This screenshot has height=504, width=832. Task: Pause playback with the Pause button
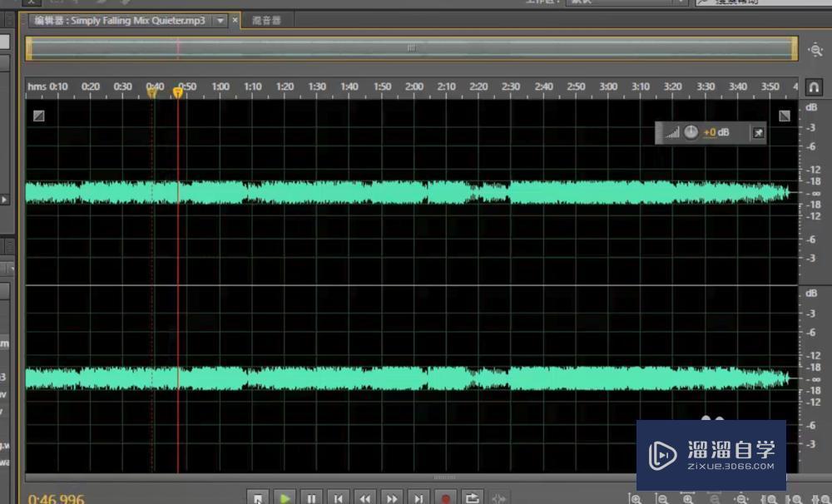tap(311, 498)
